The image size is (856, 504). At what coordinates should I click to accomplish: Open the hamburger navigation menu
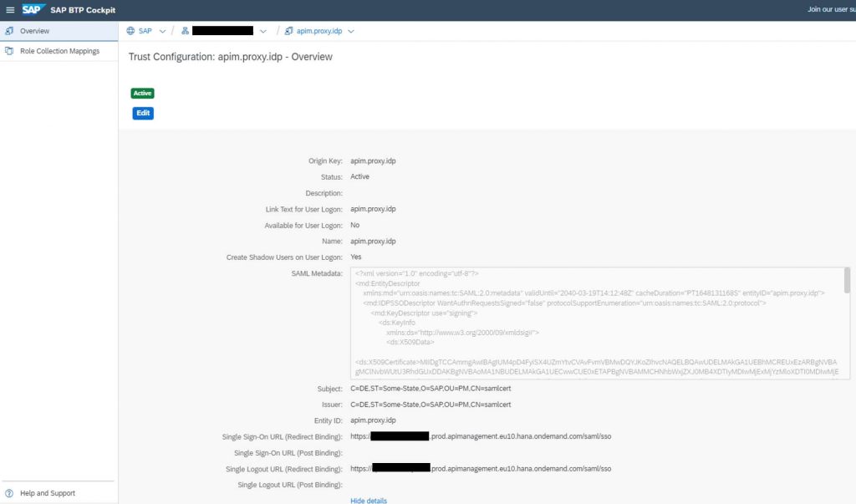[x=10, y=10]
